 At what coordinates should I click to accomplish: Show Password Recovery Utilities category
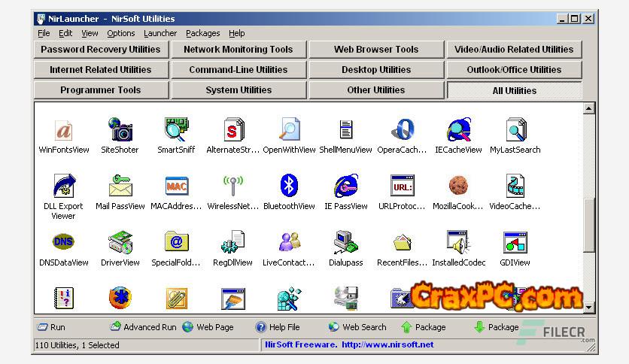(101, 50)
